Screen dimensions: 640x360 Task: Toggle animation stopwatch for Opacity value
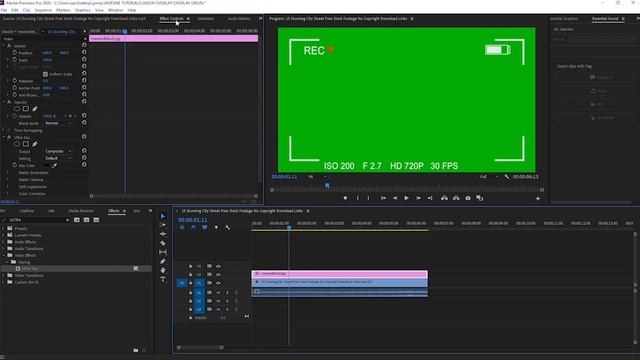(15, 116)
